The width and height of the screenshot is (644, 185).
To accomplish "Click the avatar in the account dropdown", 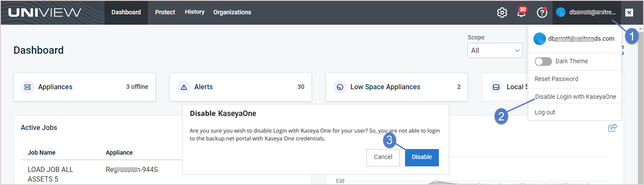I will point(539,39).
